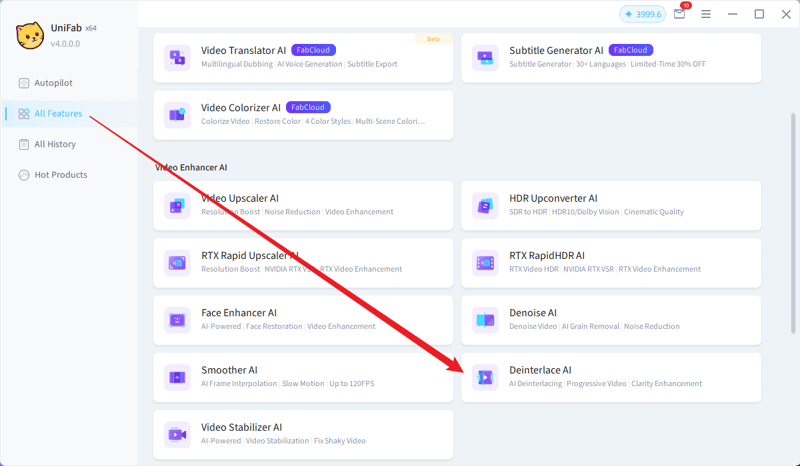Viewport: 800px width, 466px height.
Task: Open the HDR Upconverter AI icon
Action: pos(485,205)
